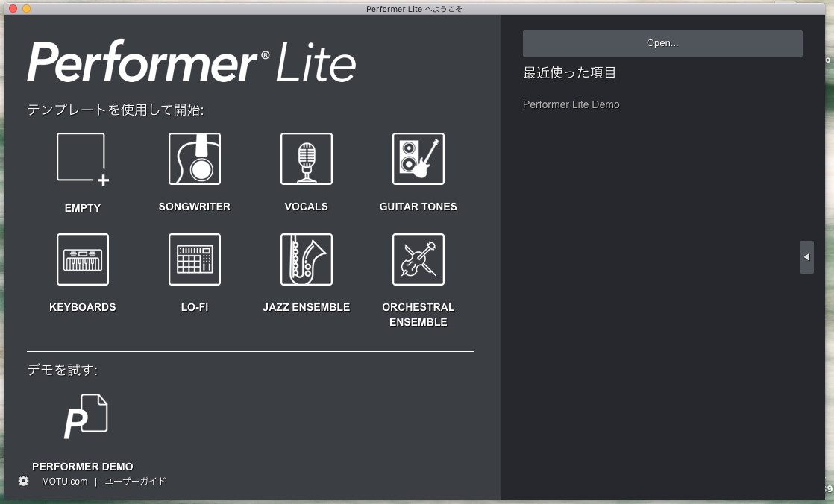
Task: Choose the Songwriter guitar template icon
Action: pyautogui.click(x=195, y=159)
